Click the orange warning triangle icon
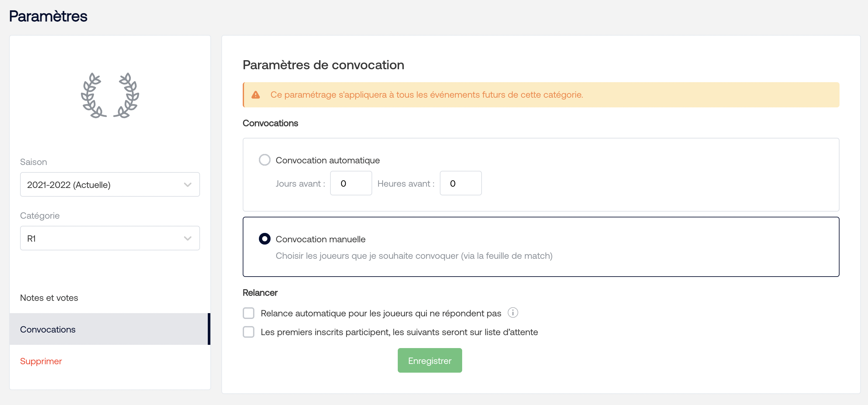 pyautogui.click(x=256, y=95)
